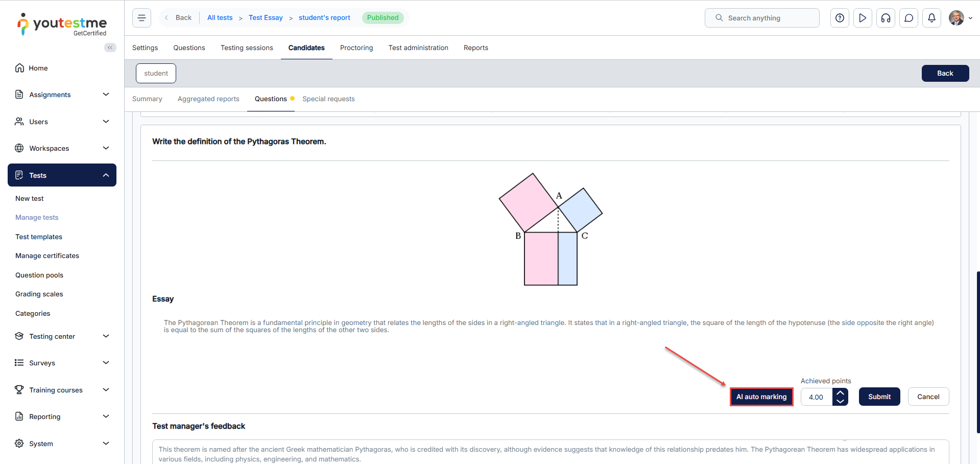The width and height of the screenshot is (980, 464).
Task: Click the student name button
Action: click(x=156, y=73)
